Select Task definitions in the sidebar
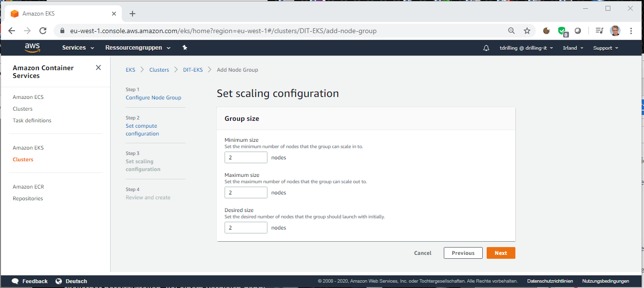 (x=32, y=120)
